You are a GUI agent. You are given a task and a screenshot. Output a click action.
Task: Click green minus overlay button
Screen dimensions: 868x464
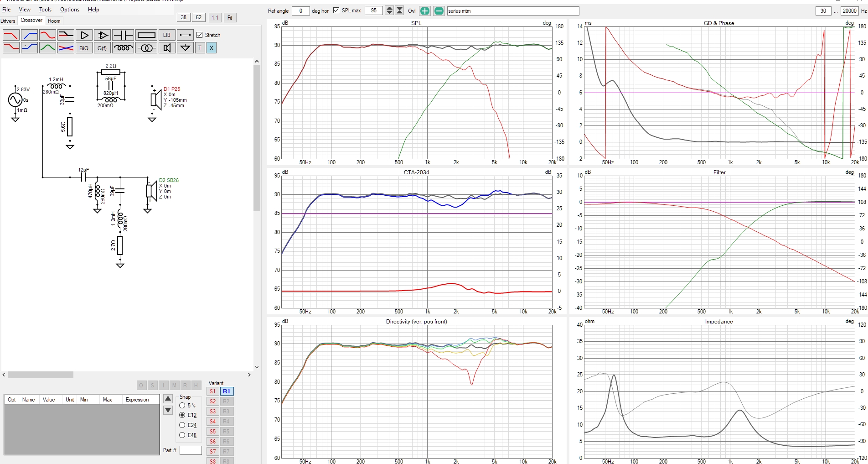coord(439,11)
